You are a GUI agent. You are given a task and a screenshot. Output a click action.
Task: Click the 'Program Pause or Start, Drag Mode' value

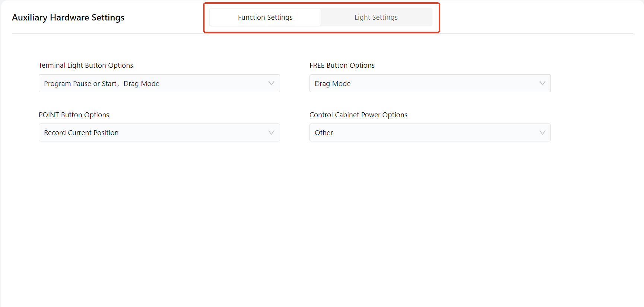(102, 84)
